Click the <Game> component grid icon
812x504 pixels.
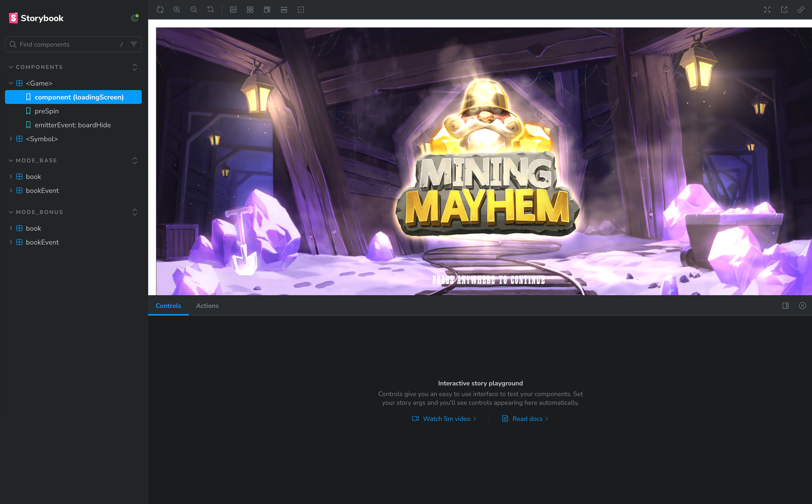click(19, 83)
